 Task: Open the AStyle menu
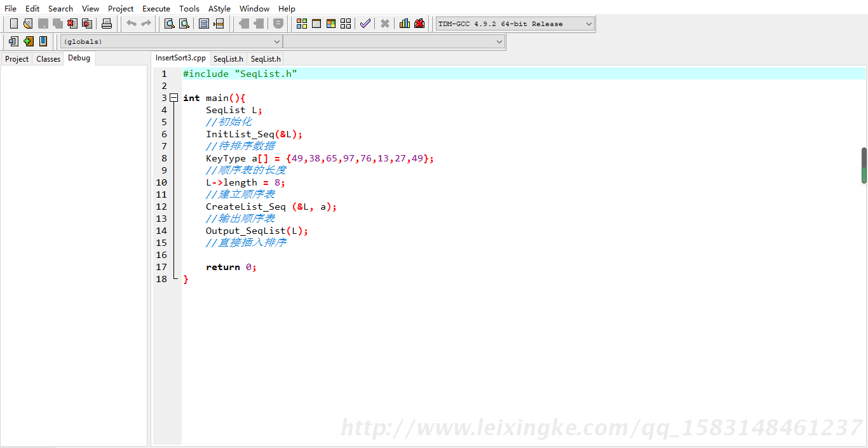[x=219, y=8]
